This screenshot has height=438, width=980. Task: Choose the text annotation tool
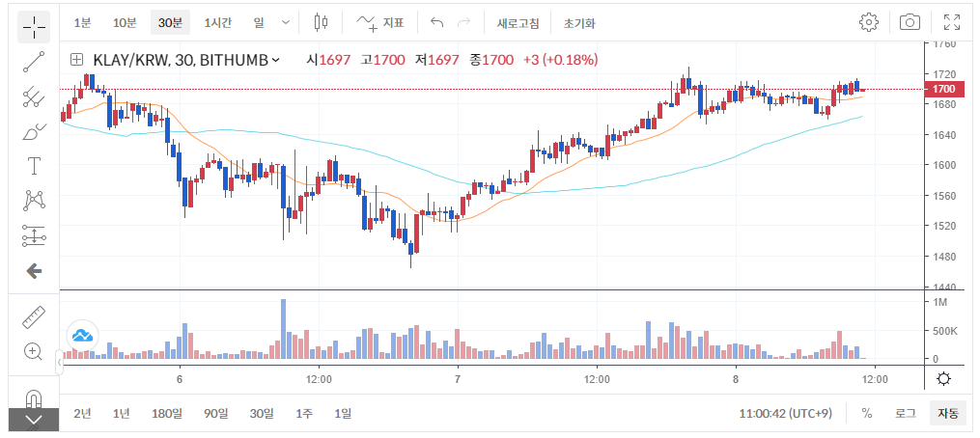tap(34, 166)
